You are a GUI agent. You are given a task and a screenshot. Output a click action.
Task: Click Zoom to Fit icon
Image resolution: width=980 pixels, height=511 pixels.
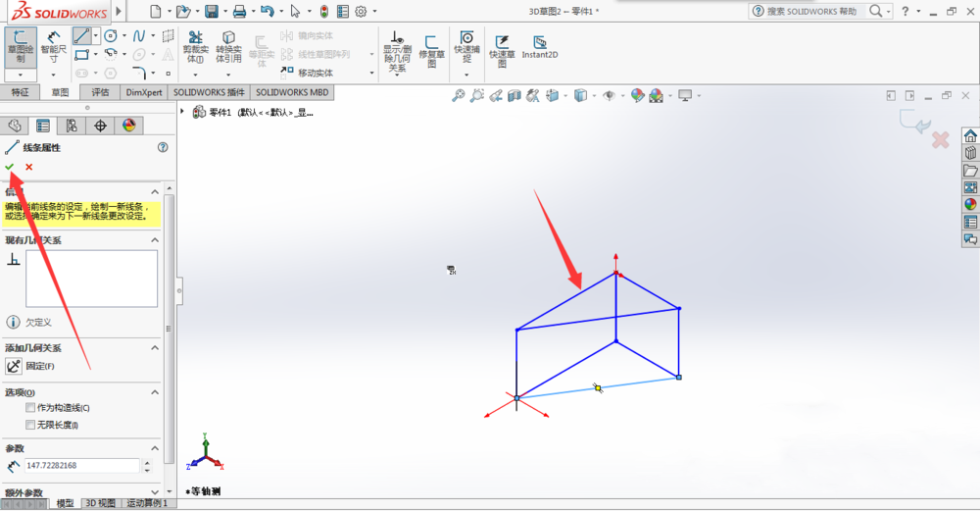pyautogui.click(x=458, y=96)
